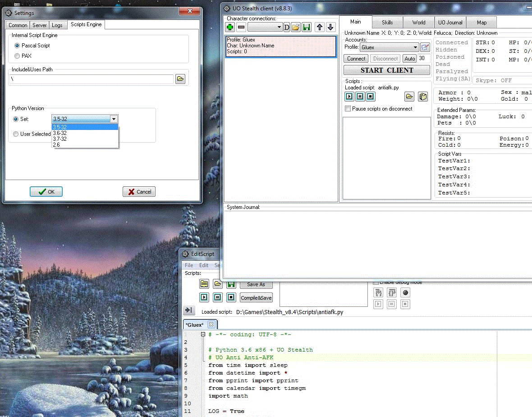
Task: Remove the character connection with minus icon
Action: pyautogui.click(x=241, y=27)
